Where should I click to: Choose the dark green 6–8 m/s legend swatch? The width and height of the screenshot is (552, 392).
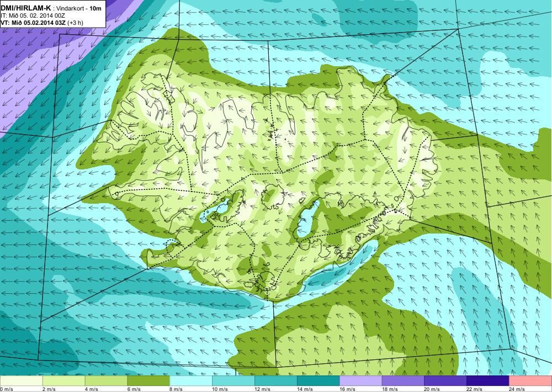pos(148,381)
